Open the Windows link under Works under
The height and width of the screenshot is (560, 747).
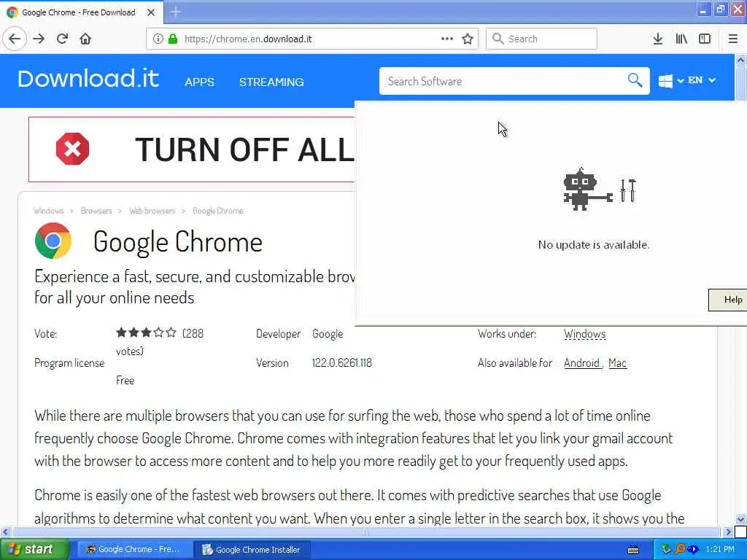pyautogui.click(x=584, y=334)
